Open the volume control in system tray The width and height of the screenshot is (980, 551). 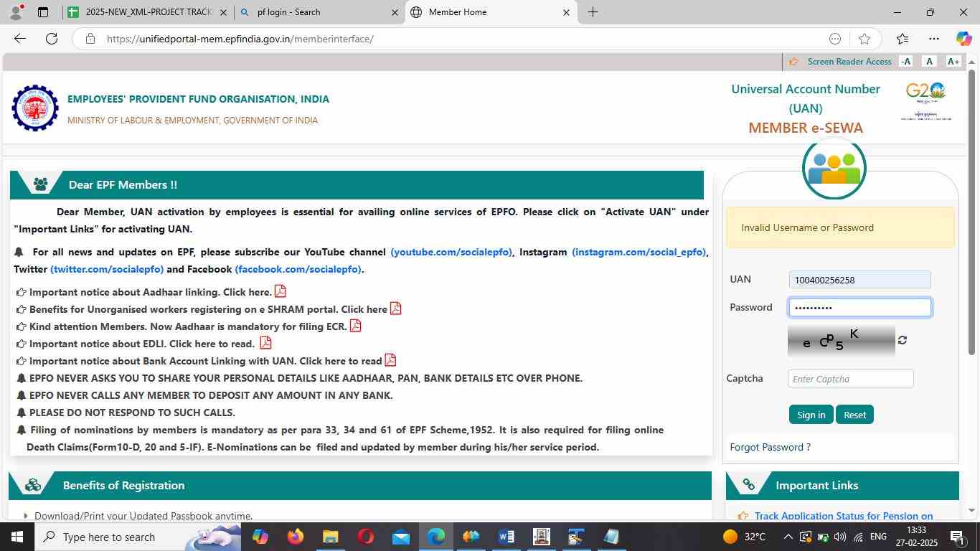point(839,537)
